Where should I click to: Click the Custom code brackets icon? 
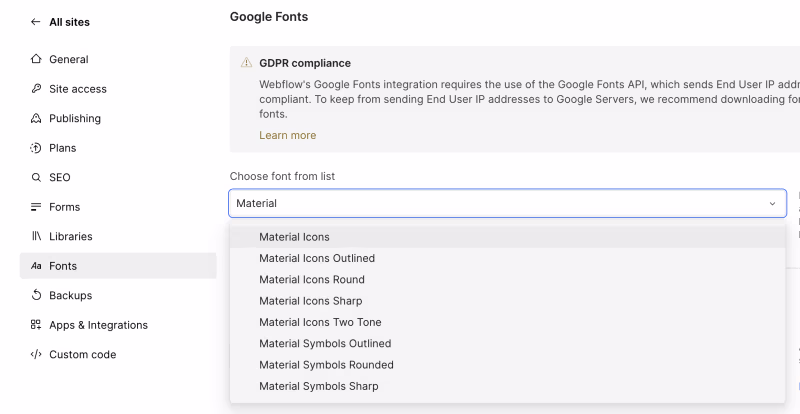[x=36, y=354]
